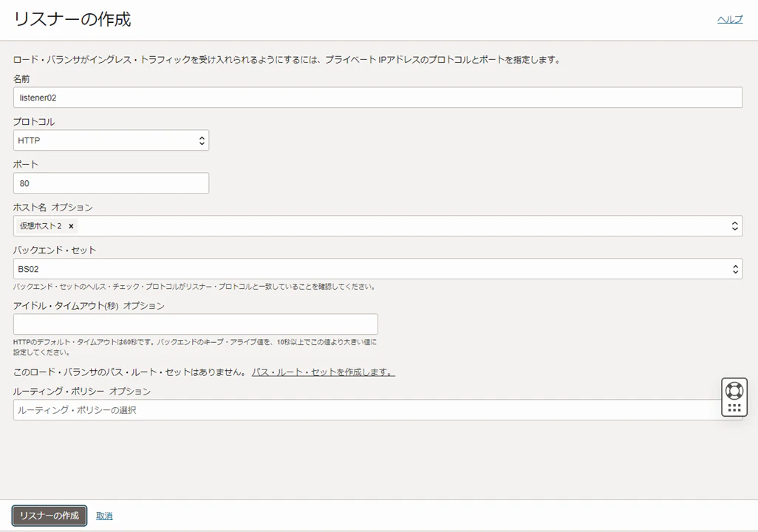The width and height of the screenshot is (758, 532).
Task: Click the ホスト名 オプション label
Action: point(52,207)
